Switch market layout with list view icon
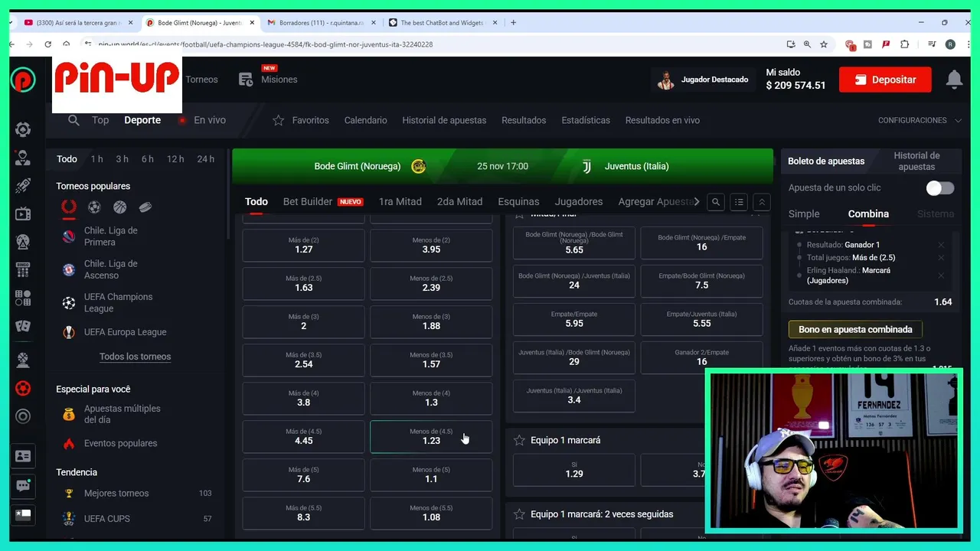This screenshot has height=551, width=980. 739,202
